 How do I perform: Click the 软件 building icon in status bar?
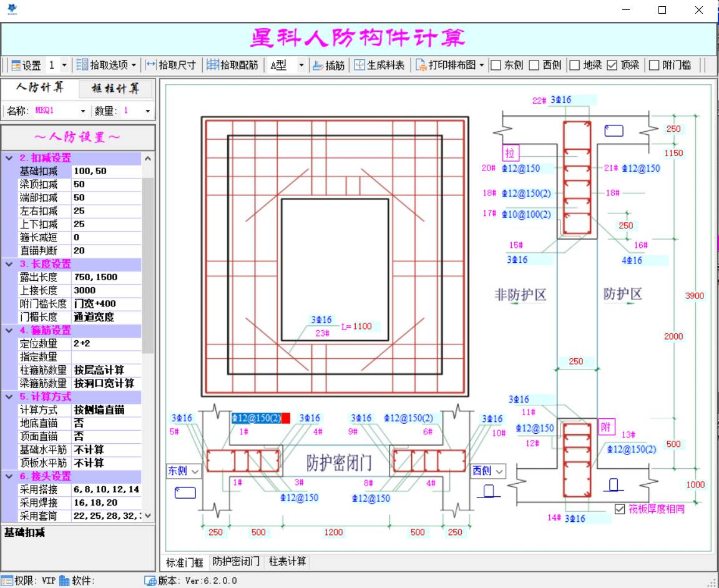64,581
